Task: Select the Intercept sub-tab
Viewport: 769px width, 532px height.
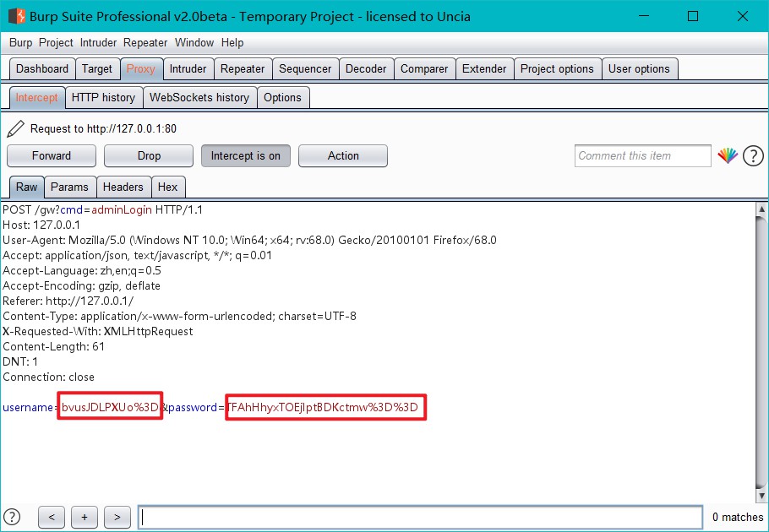Action: point(37,97)
